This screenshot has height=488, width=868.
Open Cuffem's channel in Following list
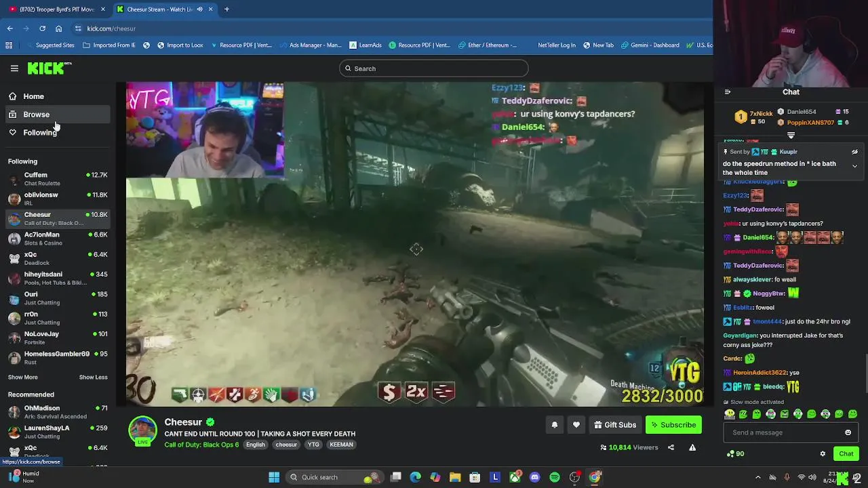[58, 179]
